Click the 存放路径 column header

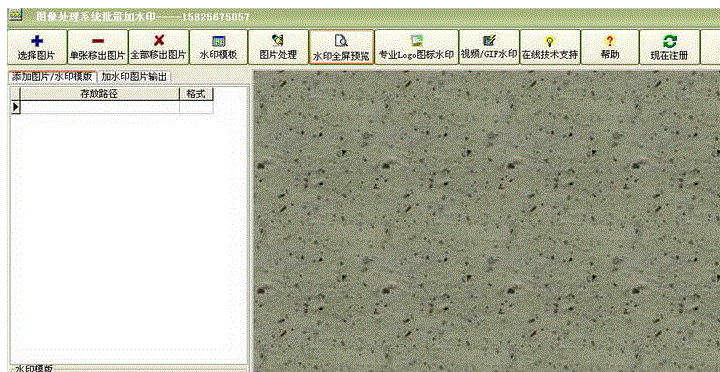(100, 94)
